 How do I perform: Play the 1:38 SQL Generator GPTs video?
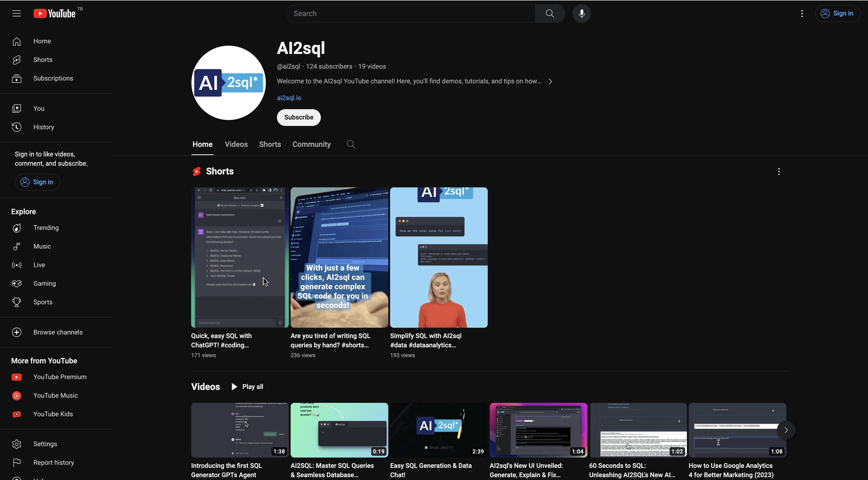click(x=239, y=430)
